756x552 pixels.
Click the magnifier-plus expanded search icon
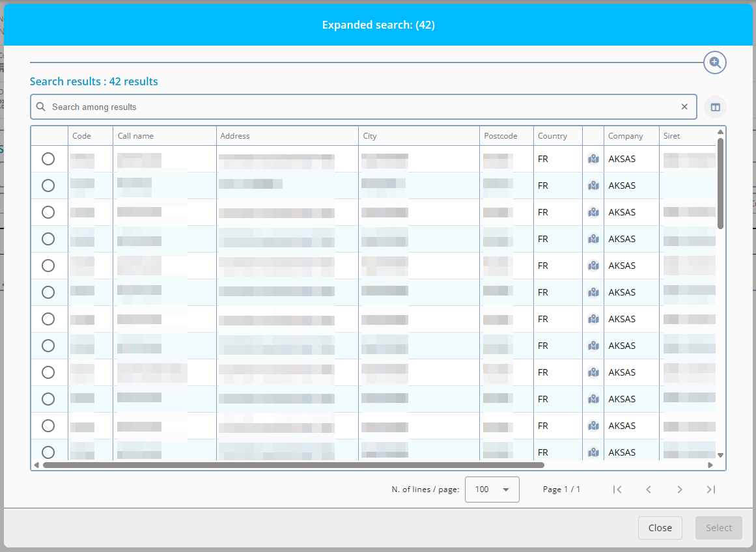[714, 62]
